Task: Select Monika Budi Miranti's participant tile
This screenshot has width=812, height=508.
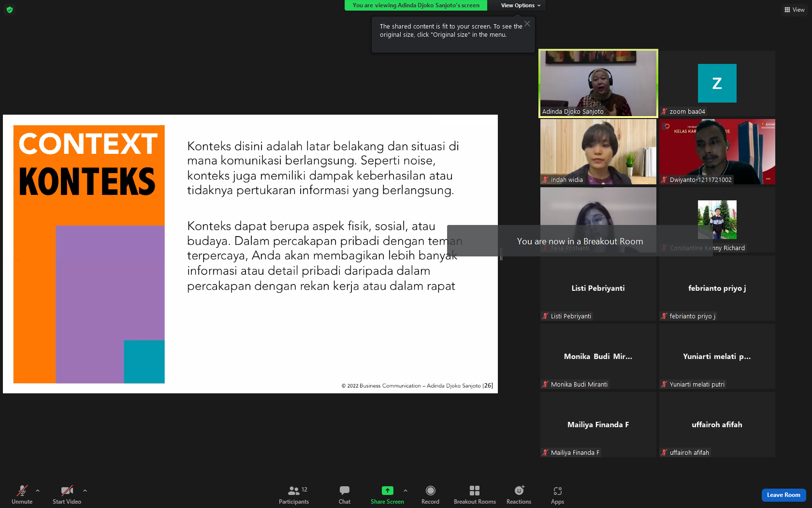Action: 598,357
